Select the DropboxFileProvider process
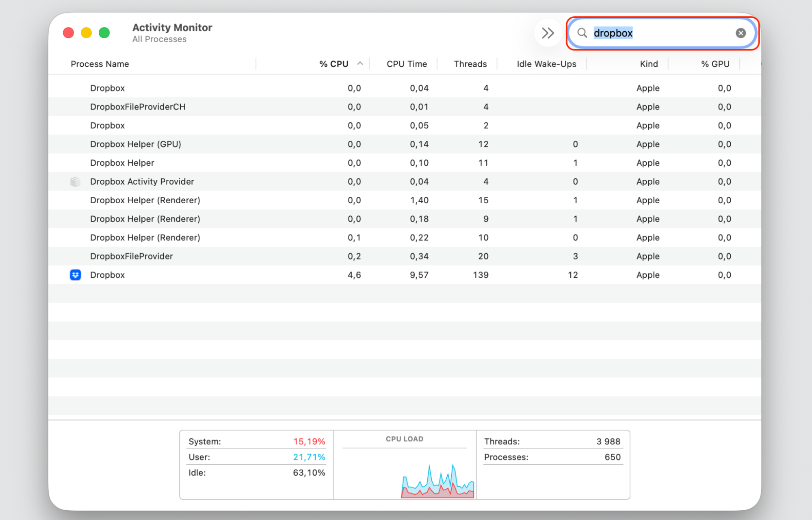This screenshot has height=520, width=812. pos(405,256)
